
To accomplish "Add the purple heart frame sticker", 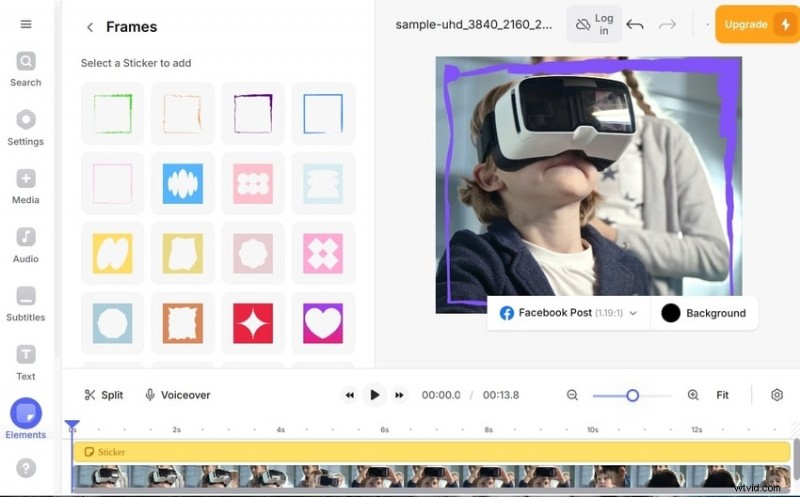I will pyautogui.click(x=323, y=323).
